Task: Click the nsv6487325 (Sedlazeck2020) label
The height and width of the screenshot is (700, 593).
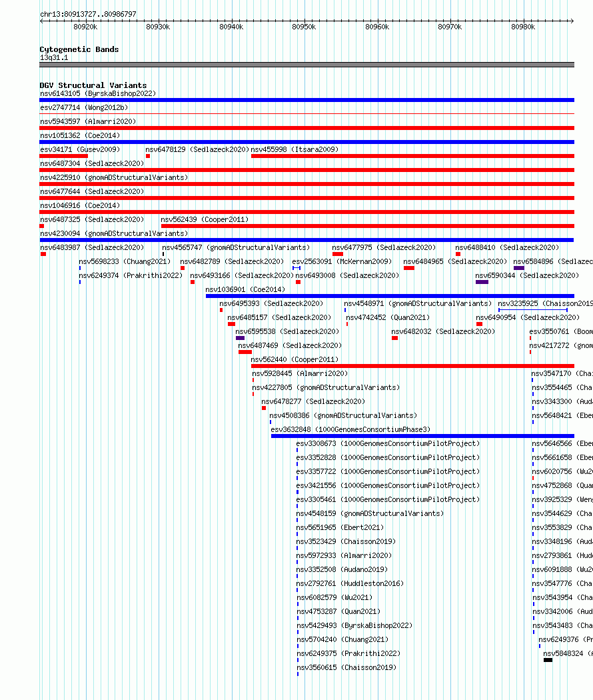Action: click(92, 219)
